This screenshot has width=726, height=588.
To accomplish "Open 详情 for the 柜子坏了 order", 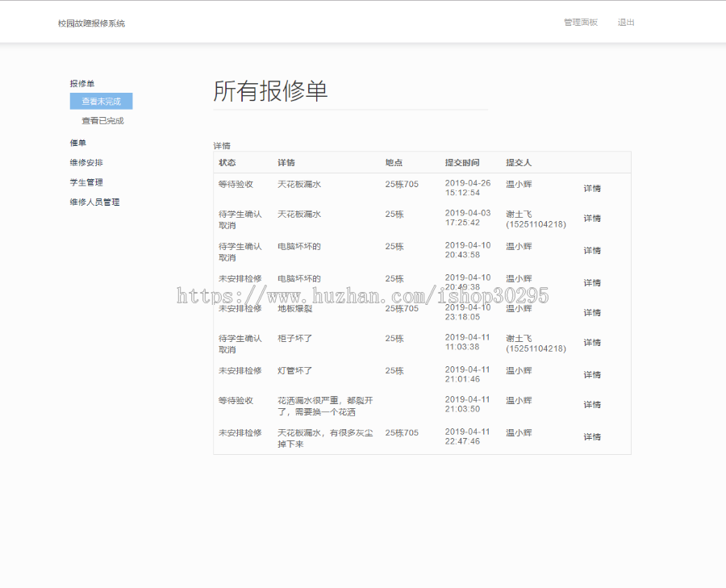I will pyautogui.click(x=592, y=343).
